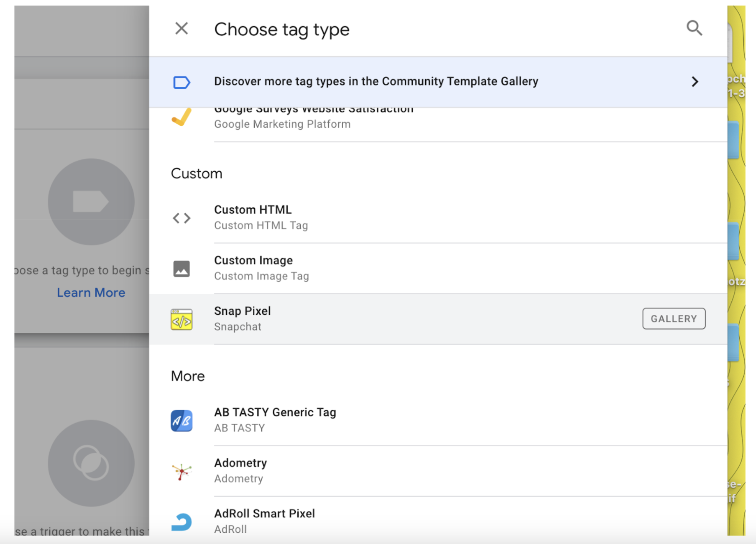Screen dimensions: 756x544
Task: Click the Custom HTML code brackets icon
Action: [182, 218]
